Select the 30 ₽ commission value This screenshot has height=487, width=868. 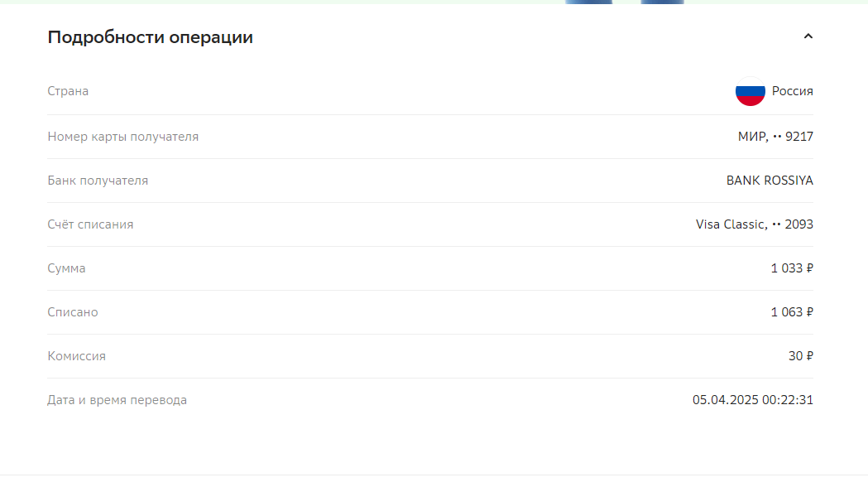[800, 355]
